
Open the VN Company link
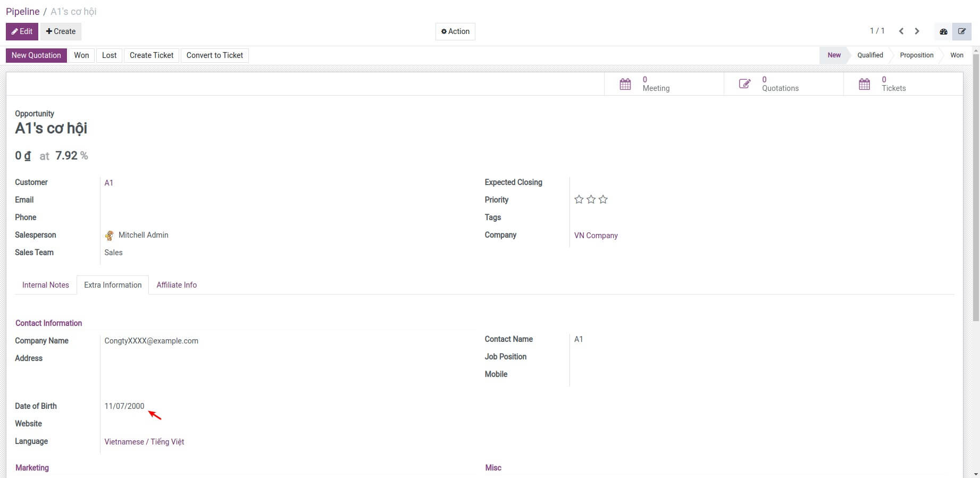[x=596, y=236]
